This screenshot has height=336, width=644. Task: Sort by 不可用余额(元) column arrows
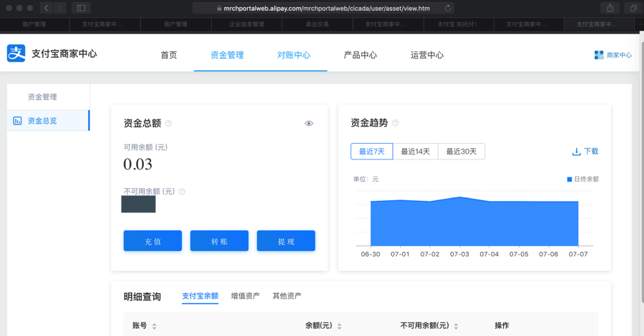456,326
